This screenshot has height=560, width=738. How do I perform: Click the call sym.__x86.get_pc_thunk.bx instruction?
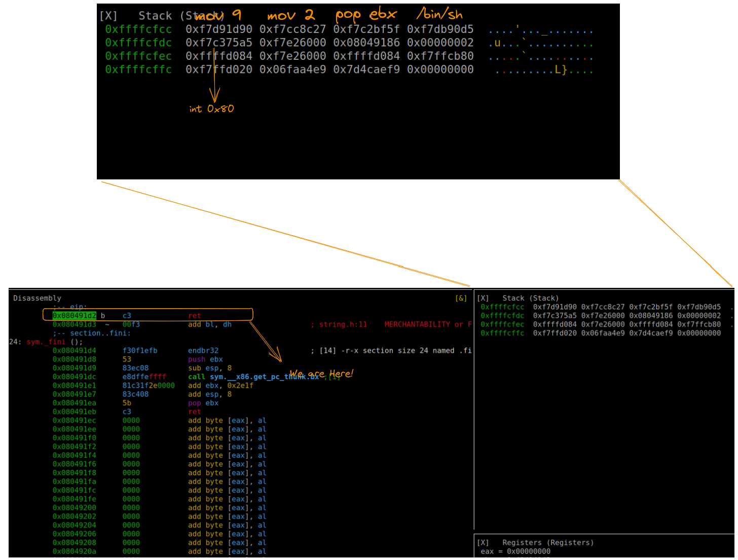tap(253, 377)
